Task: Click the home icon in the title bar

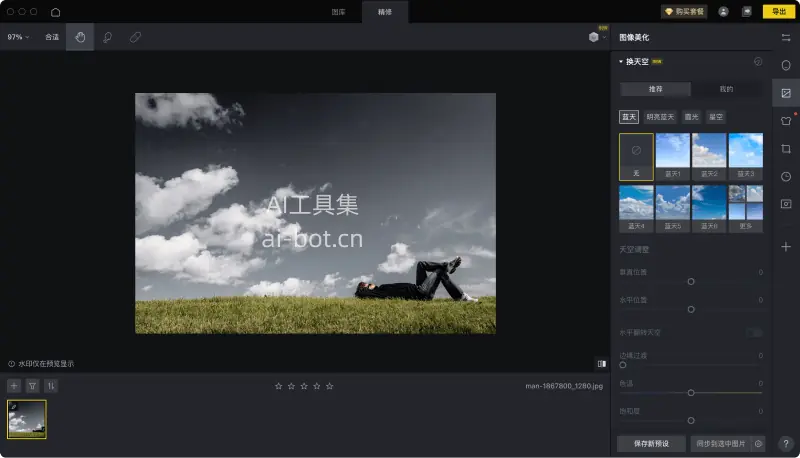Action: coord(56,12)
